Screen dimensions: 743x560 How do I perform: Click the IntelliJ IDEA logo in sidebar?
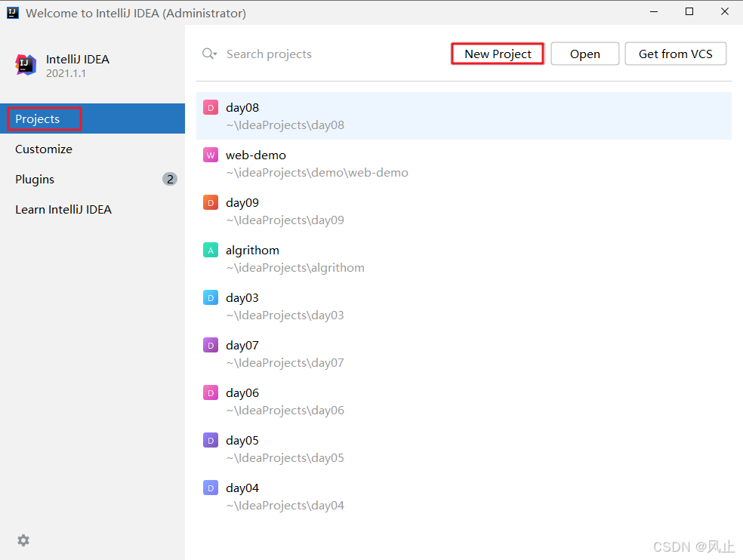point(26,65)
